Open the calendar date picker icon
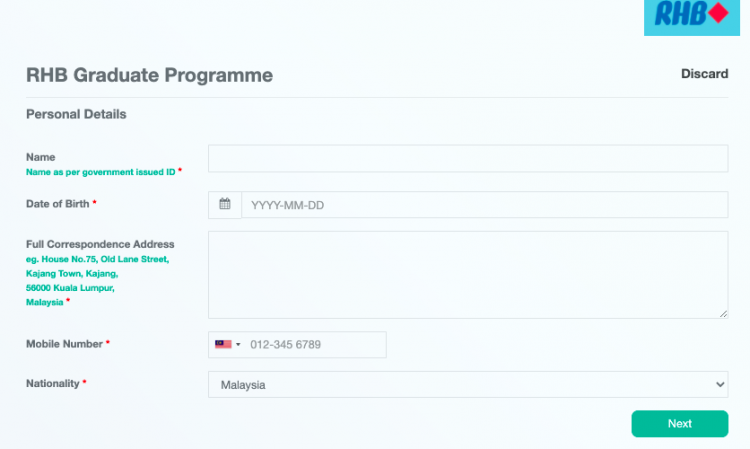This screenshot has width=750, height=449. [225, 204]
